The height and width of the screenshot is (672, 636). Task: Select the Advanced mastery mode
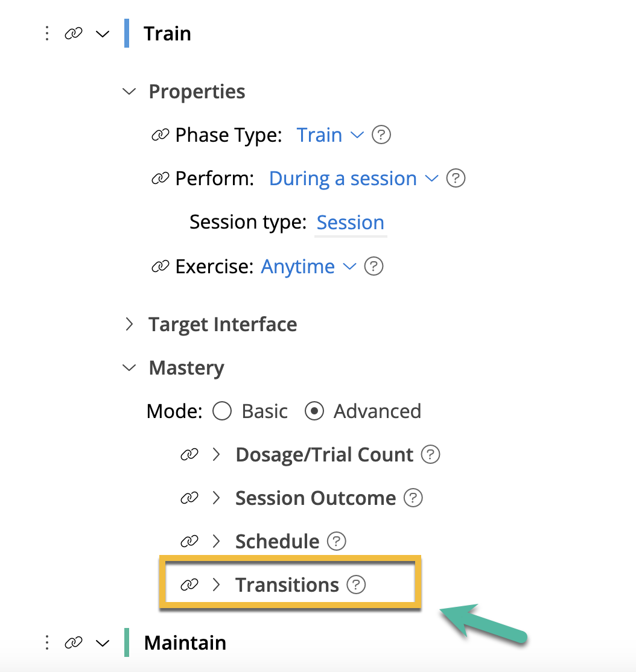[x=314, y=411]
